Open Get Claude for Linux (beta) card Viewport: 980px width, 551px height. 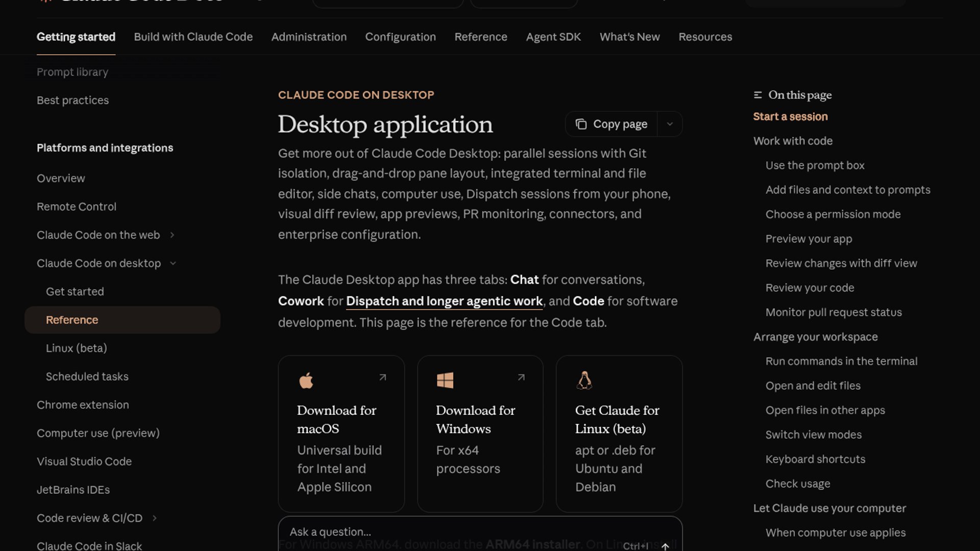coord(619,434)
